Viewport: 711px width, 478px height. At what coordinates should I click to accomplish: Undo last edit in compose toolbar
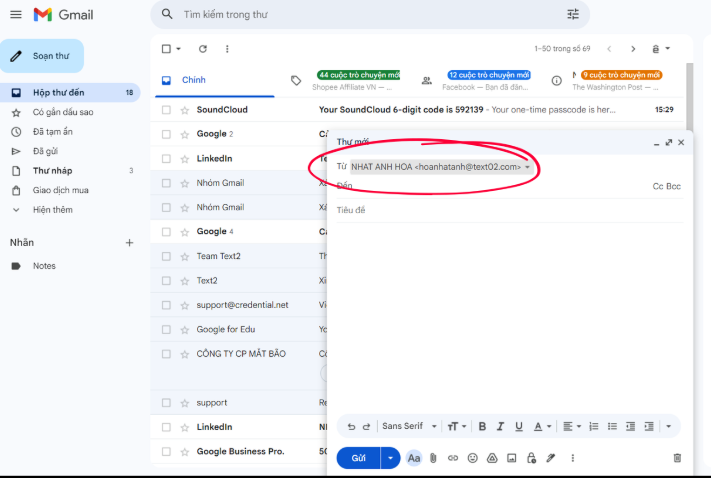pos(351,426)
